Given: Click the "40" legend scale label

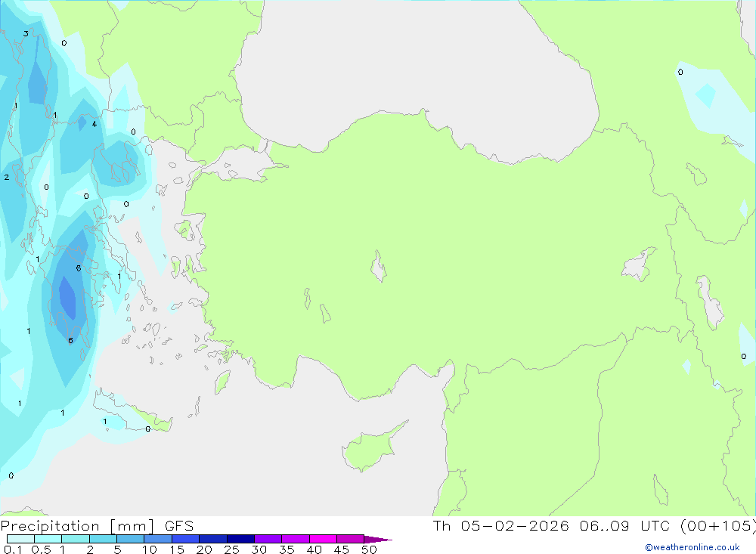Looking at the screenshot, I should pyautogui.click(x=314, y=549).
